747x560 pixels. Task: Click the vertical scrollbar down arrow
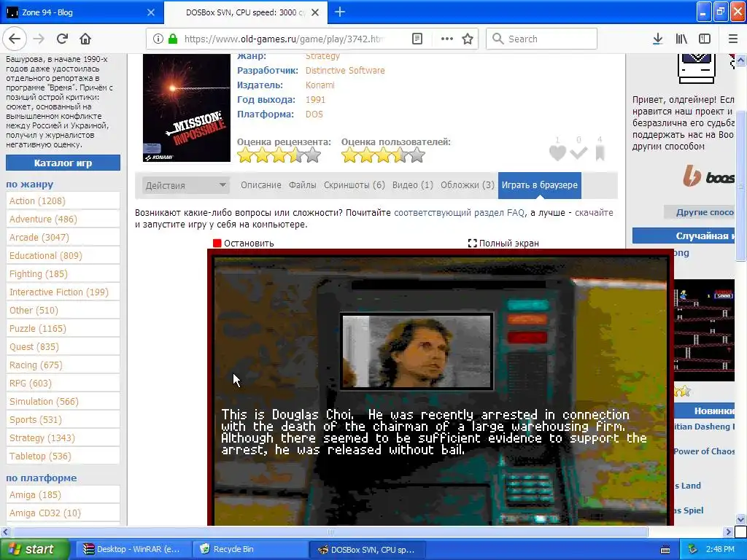click(741, 519)
